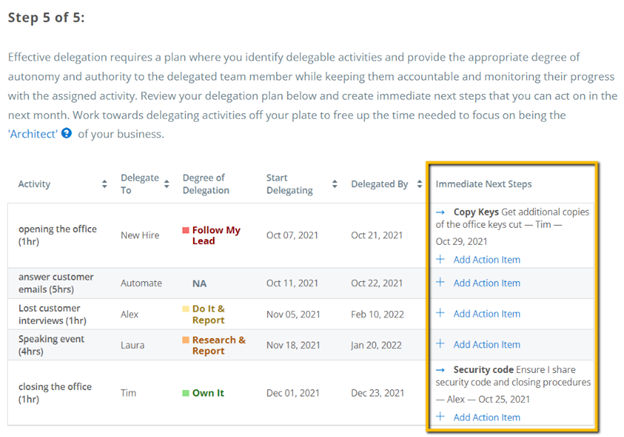Open the Security code action item
This screenshot has width=624, height=437.
pyautogui.click(x=484, y=370)
